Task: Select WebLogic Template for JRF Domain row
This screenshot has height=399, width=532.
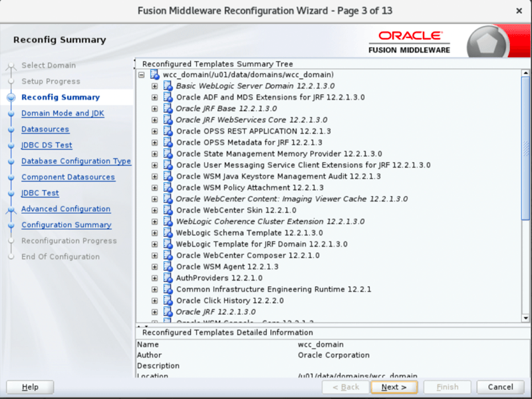Action: (261, 244)
